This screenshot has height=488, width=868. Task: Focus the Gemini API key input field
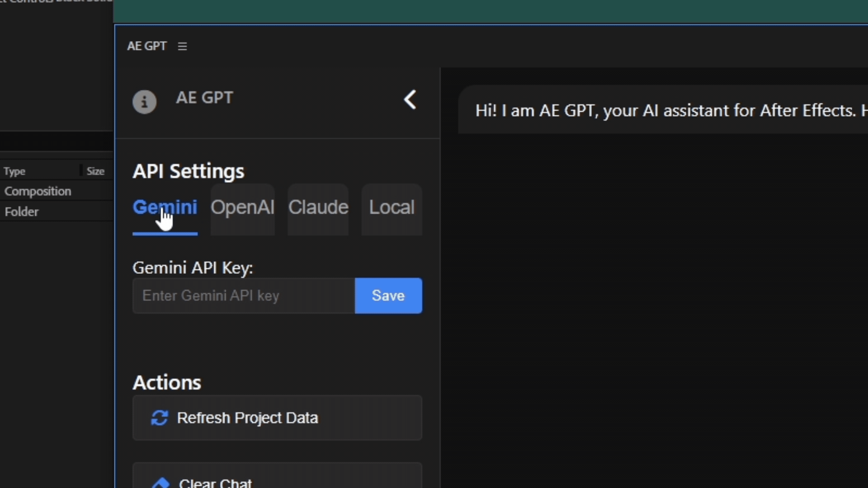tap(244, 296)
